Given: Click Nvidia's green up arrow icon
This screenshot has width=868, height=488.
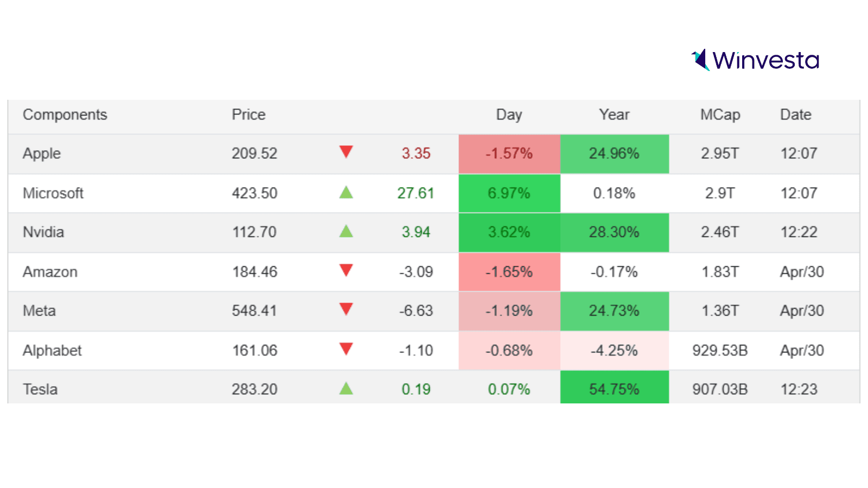Looking at the screenshot, I should [x=346, y=232].
